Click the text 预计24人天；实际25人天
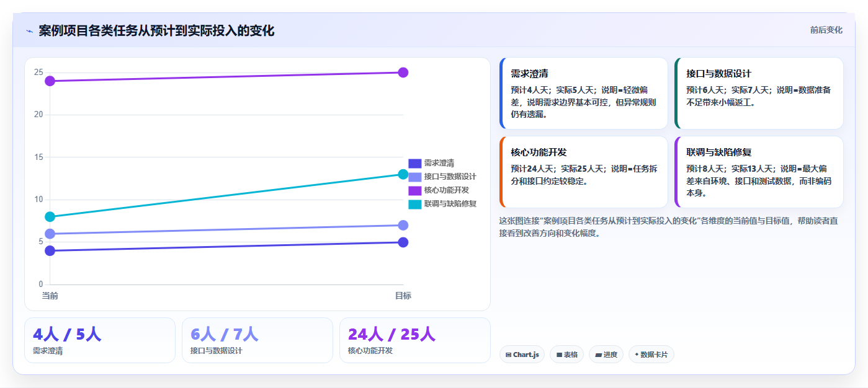Viewport: 868px width, 388px height. click(557, 169)
